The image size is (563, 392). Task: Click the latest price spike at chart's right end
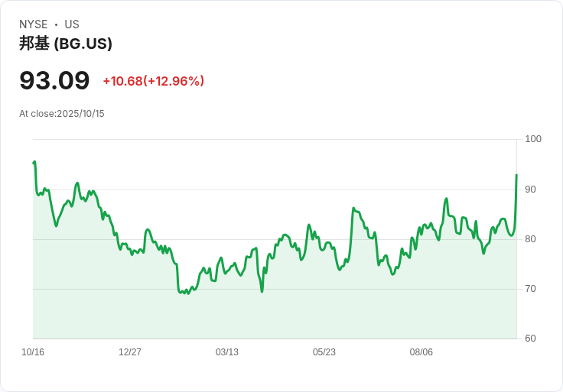(516, 176)
